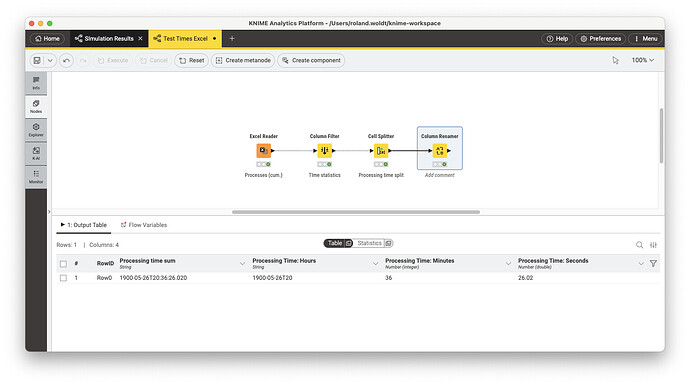Click Create component button
Image resolution: width=690 pixels, height=385 pixels.
pyautogui.click(x=311, y=60)
